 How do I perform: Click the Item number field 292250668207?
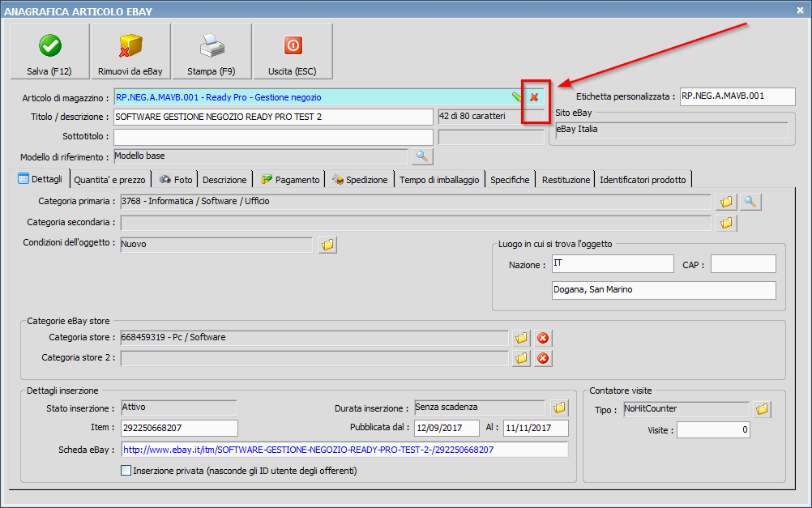[179, 429]
